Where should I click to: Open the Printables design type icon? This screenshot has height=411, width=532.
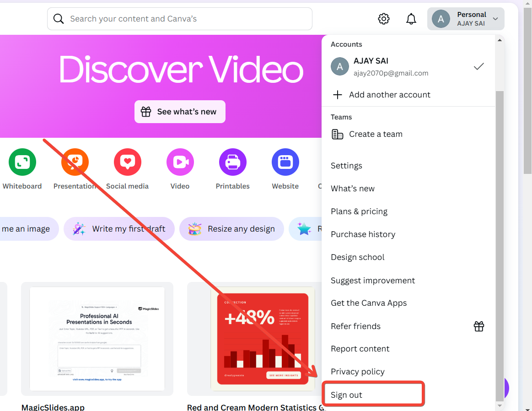(233, 162)
